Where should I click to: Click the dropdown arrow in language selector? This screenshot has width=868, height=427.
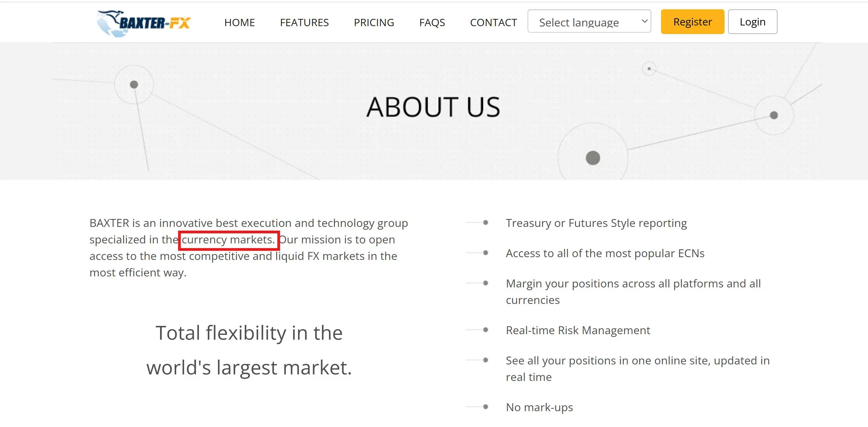[644, 21]
